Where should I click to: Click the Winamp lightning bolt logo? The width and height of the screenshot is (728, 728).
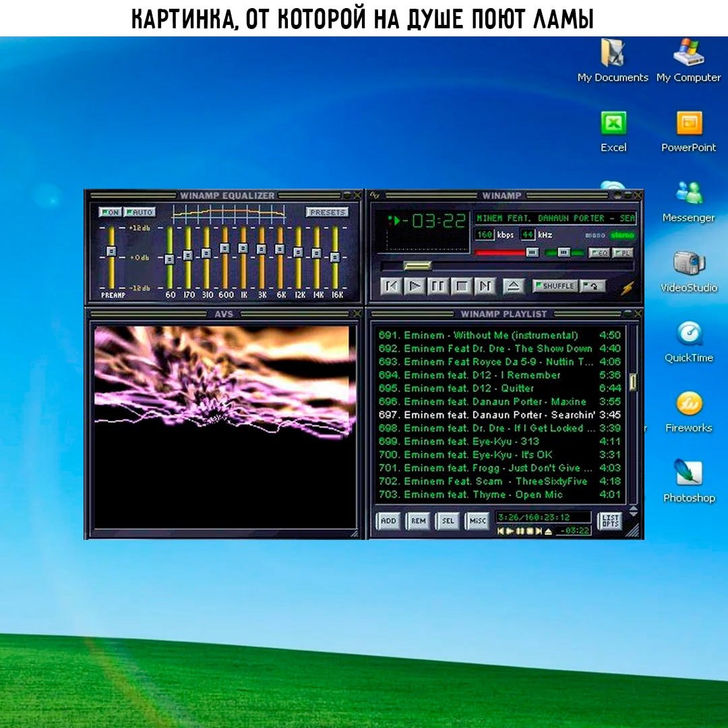(627, 288)
